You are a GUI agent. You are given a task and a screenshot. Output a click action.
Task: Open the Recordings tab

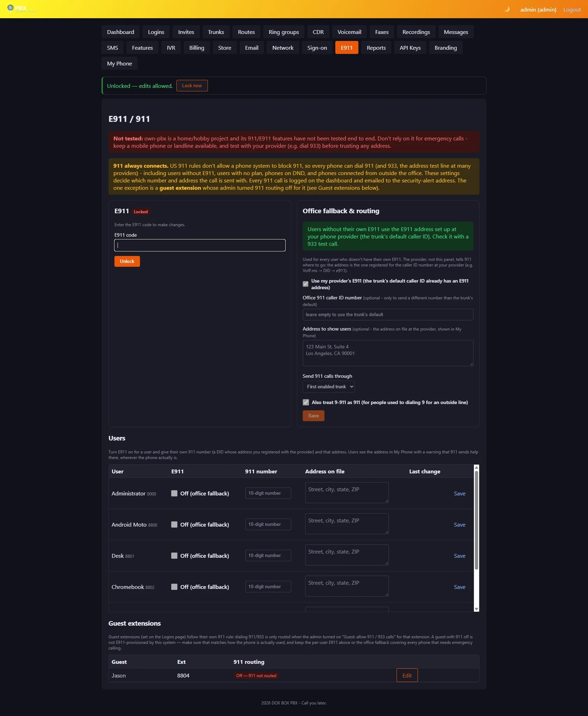416,32
